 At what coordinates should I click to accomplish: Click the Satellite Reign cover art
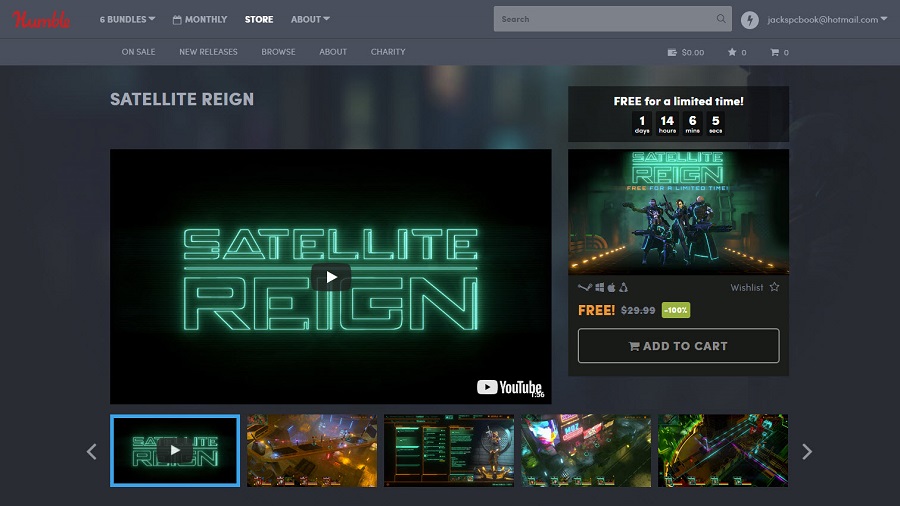[678, 212]
